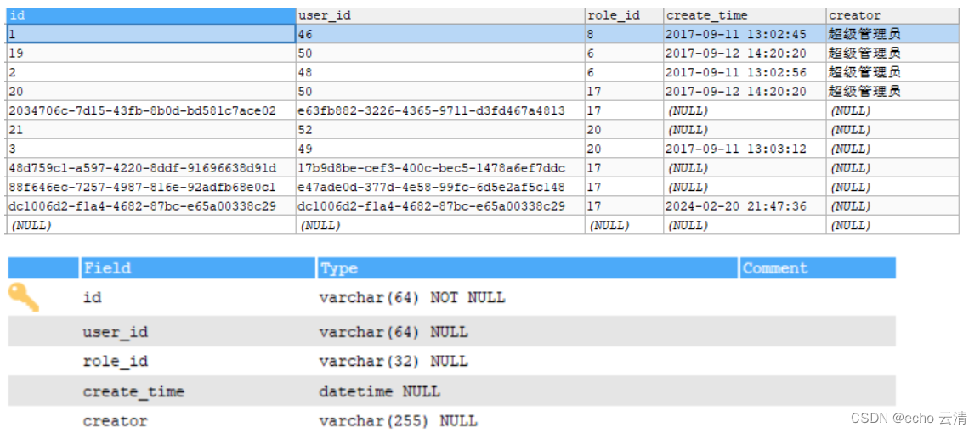The image size is (980, 433).
Task: Click the Field header in structure table
Action: (198, 268)
